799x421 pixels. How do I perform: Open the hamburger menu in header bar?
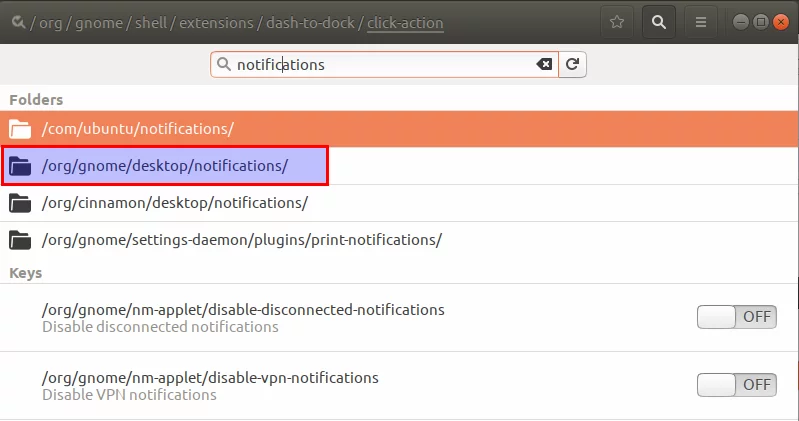click(701, 22)
